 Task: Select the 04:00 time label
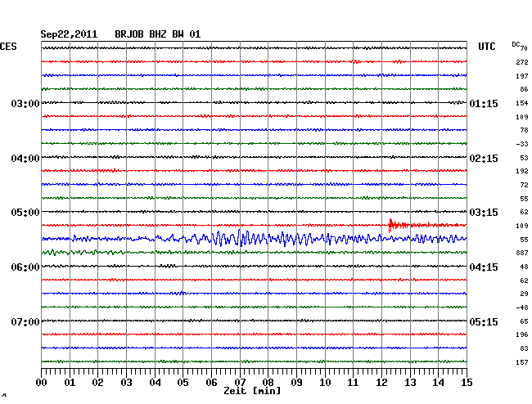click(25, 159)
